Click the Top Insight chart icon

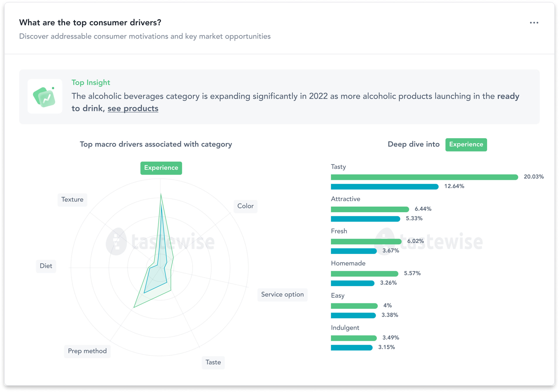coord(45,97)
